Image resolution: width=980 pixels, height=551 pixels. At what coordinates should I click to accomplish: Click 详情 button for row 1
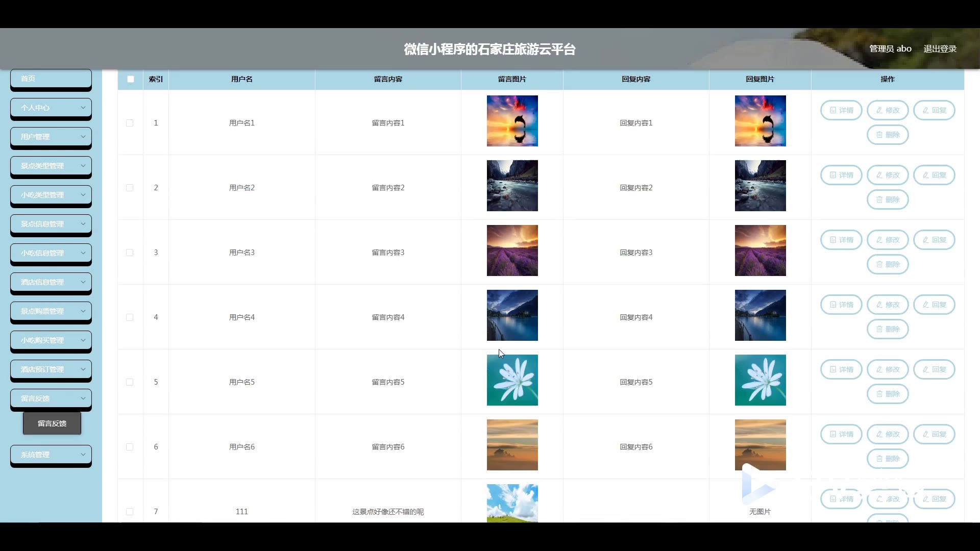841,110
